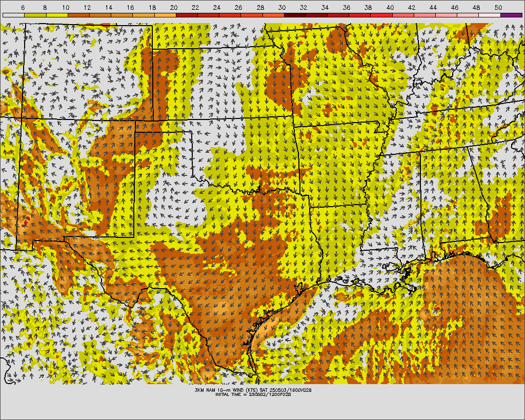Click the scale tick label "44"
This screenshot has width=525, height=420.
[x=433, y=7]
